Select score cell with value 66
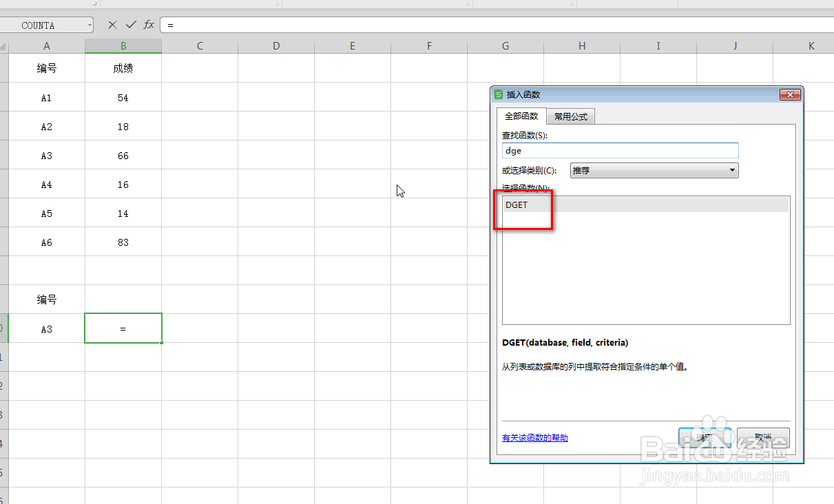 [123, 156]
